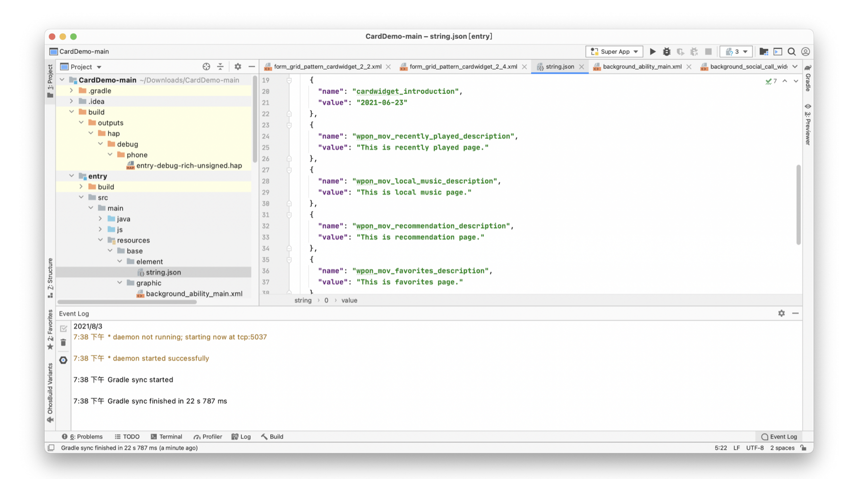Hide the Project tool window
This screenshot has height=479, width=868.
tap(252, 66)
